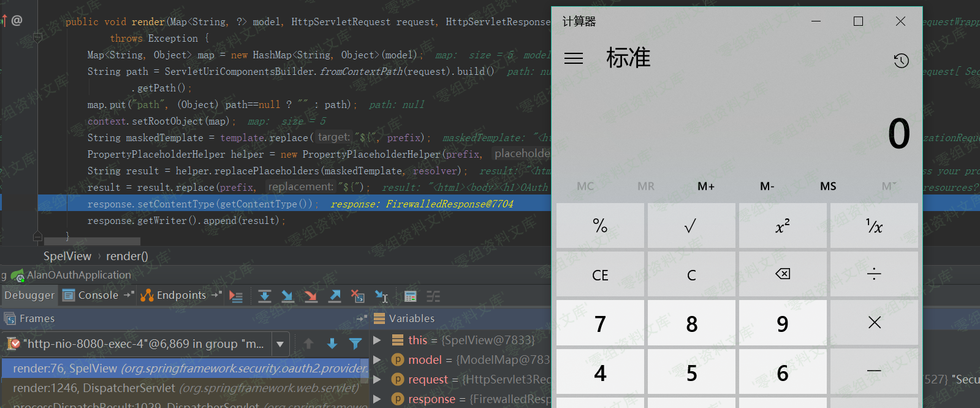Expand the 'this' variable node
980x408 pixels.
tap(378, 340)
